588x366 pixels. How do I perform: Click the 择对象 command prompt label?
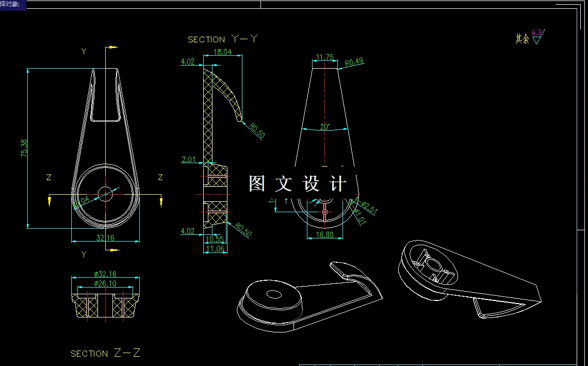pyautogui.click(x=10, y=4)
